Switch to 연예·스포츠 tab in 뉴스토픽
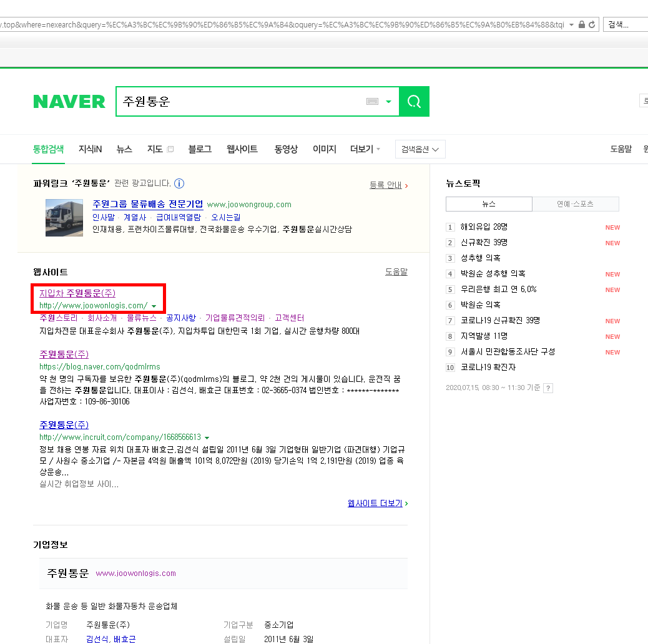 click(575, 204)
